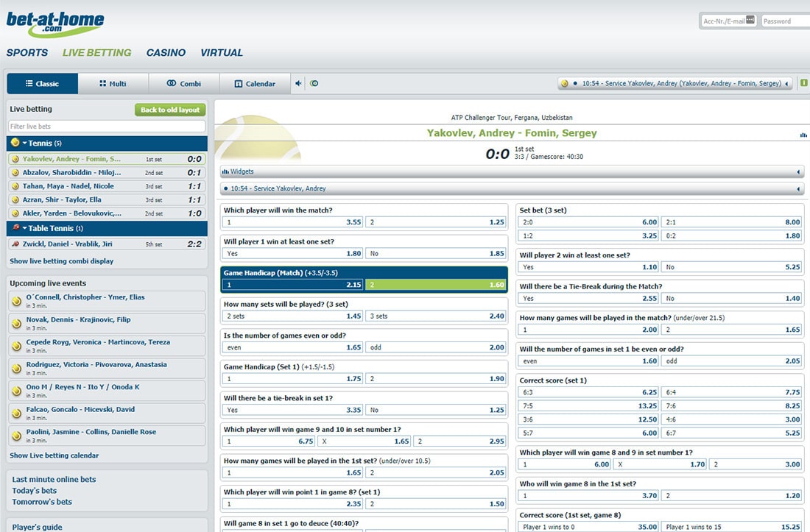810x532 pixels.
Task: Click the bet-at-home.com logo
Action: pos(55,22)
